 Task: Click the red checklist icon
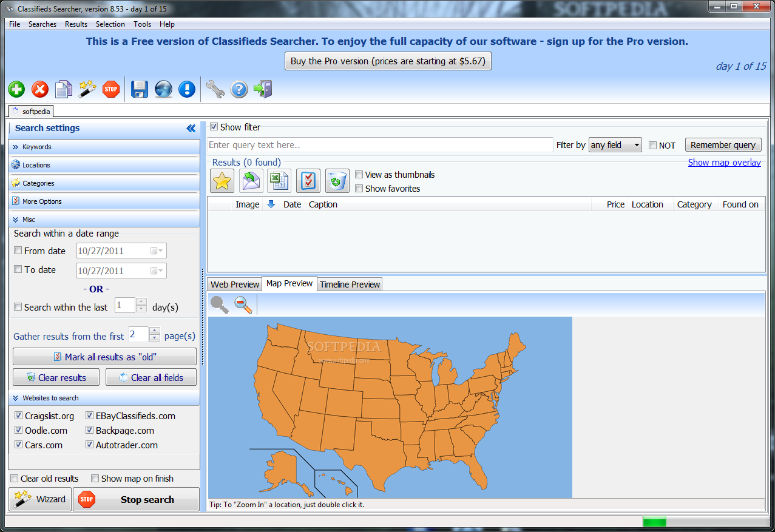(308, 181)
